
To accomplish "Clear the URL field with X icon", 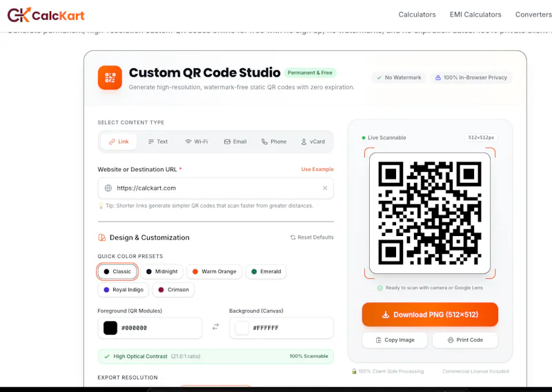I will tap(325, 188).
